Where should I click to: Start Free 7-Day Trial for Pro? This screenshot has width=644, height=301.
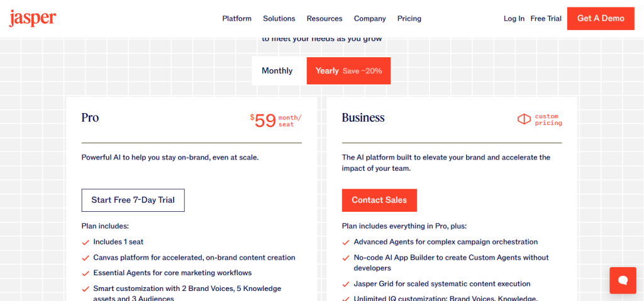tap(133, 200)
